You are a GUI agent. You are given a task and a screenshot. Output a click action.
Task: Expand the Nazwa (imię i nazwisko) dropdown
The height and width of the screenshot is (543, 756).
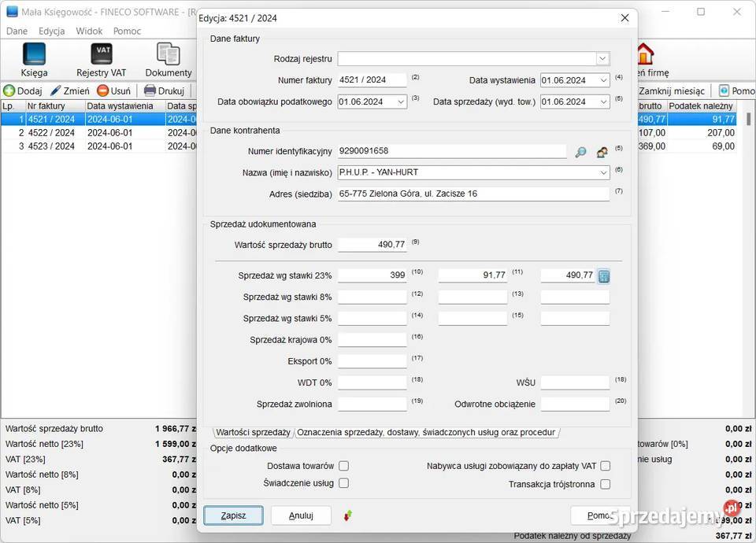point(603,172)
